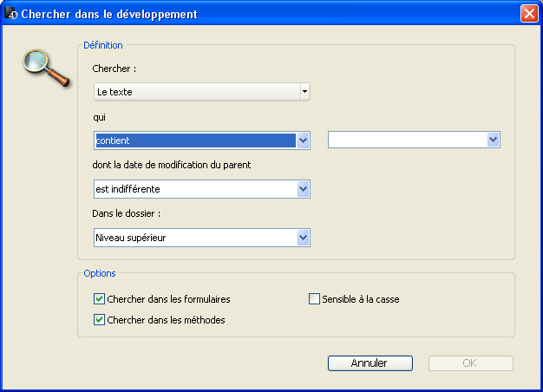543x392 pixels.
Task: Expand the "contient" dropdown arrow
Action: click(x=303, y=140)
